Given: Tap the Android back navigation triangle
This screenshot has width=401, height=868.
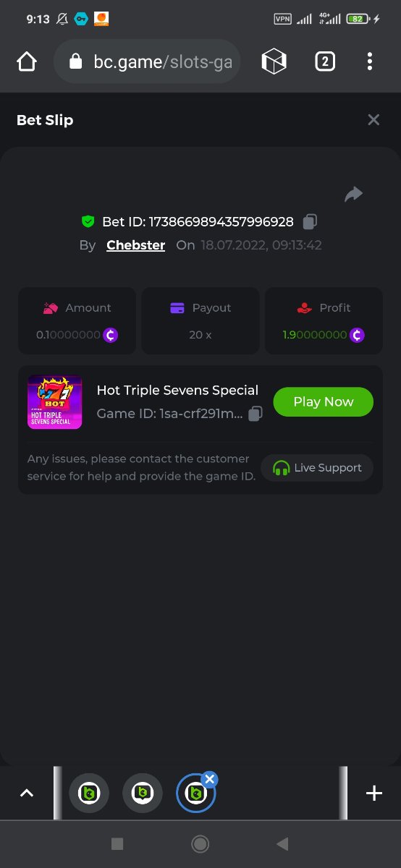Looking at the screenshot, I should (x=282, y=843).
